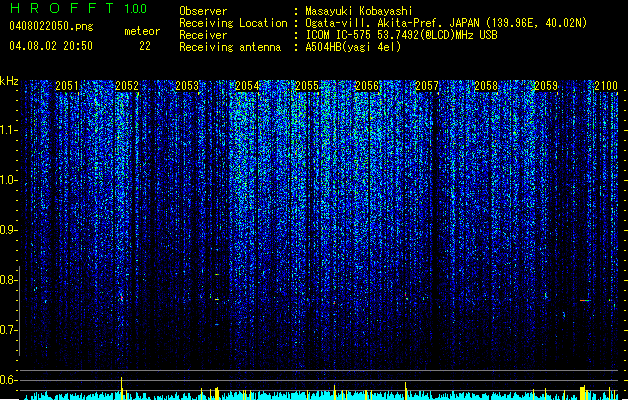Click the kHz axis unit label
629x400 pixels.
coord(9,81)
